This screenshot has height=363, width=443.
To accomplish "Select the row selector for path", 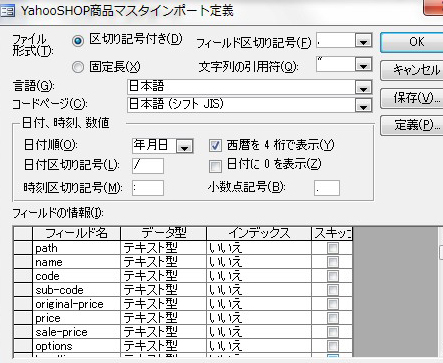I will [23, 248].
